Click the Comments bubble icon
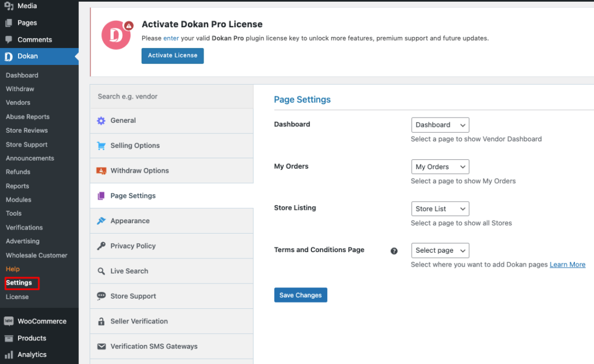The image size is (594, 364). click(9, 39)
